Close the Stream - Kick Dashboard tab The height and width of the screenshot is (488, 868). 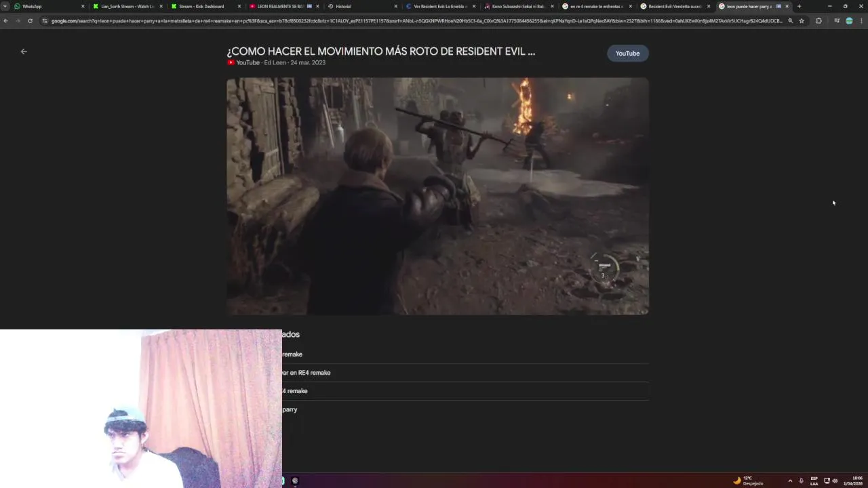point(239,6)
